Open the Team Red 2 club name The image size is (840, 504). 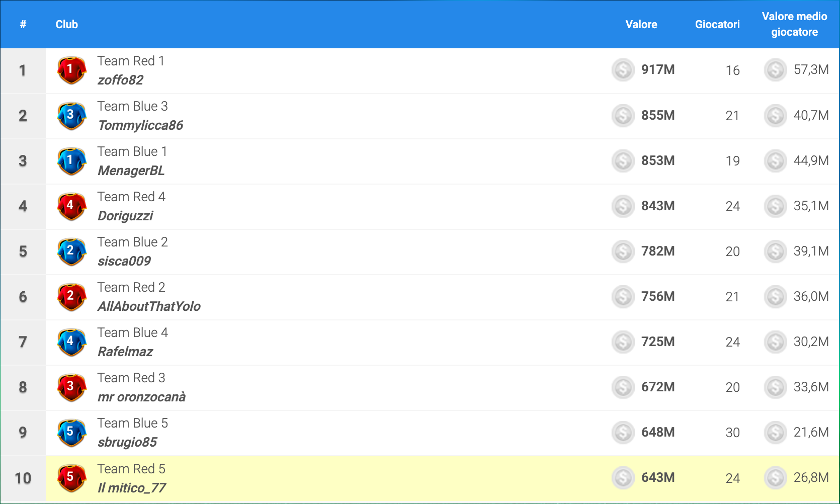(131, 287)
